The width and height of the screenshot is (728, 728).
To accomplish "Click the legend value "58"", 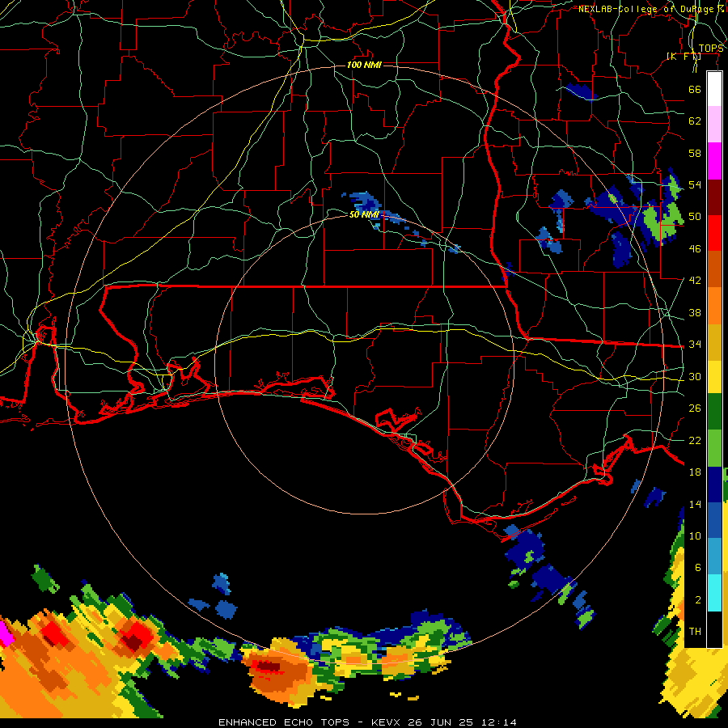I will point(695,153).
